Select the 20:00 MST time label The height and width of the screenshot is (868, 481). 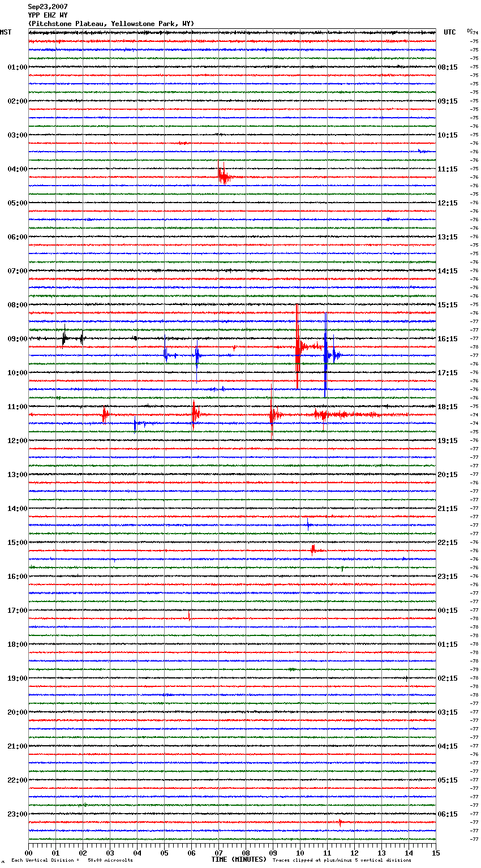(x=18, y=712)
